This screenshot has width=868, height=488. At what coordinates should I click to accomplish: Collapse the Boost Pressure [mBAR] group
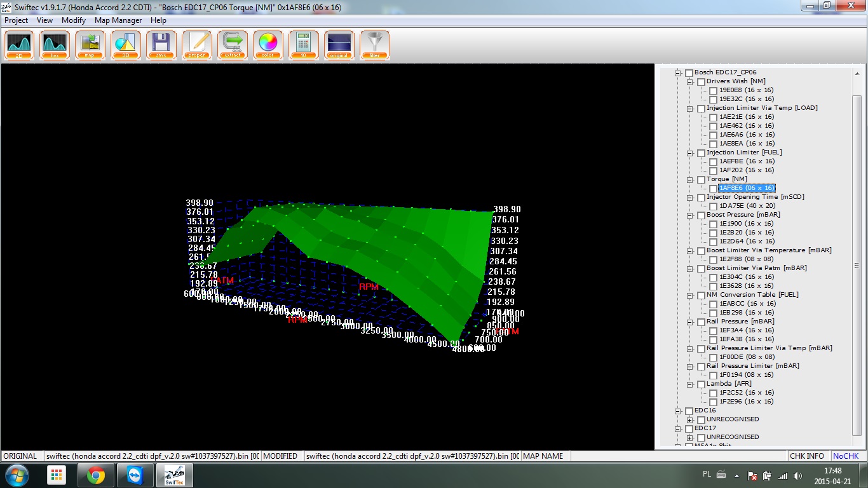tap(689, 215)
